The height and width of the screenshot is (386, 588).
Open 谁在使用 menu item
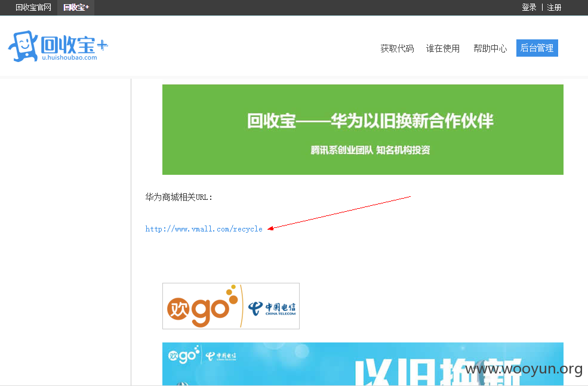coord(443,48)
